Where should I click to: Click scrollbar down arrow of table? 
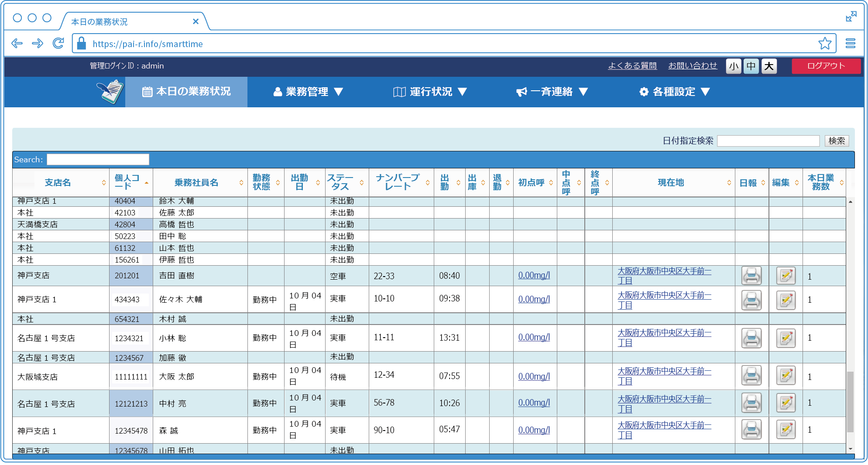click(850, 449)
